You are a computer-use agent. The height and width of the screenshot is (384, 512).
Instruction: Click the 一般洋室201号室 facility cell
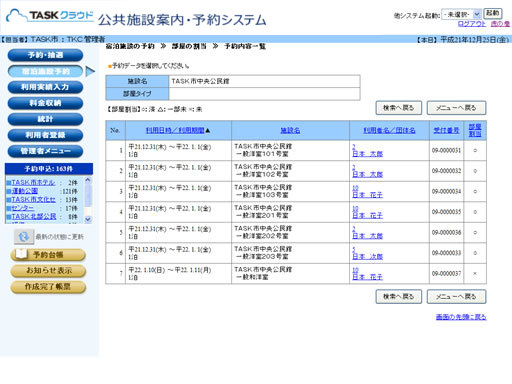pos(290,212)
